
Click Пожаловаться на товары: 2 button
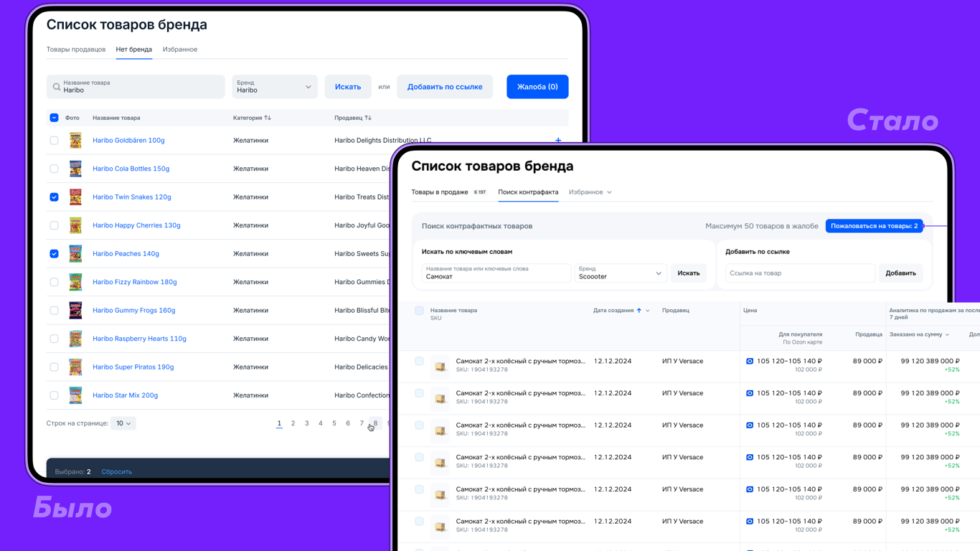pyautogui.click(x=875, y=226)
